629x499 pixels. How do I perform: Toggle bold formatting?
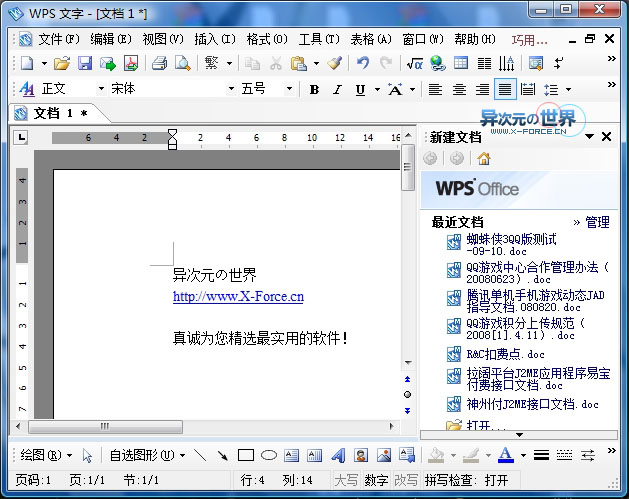pyautogui.click(x=314, y=89)
